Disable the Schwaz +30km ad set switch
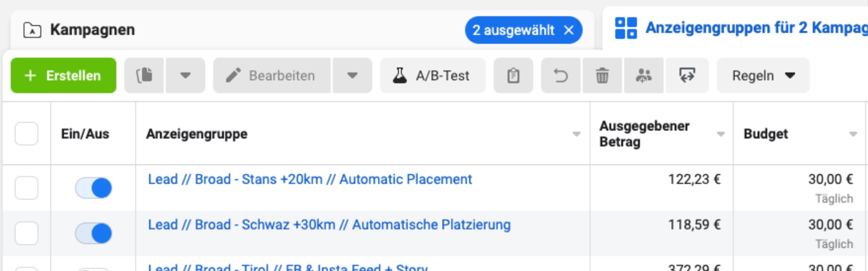 pyautogui.click(x=94, y=234)
